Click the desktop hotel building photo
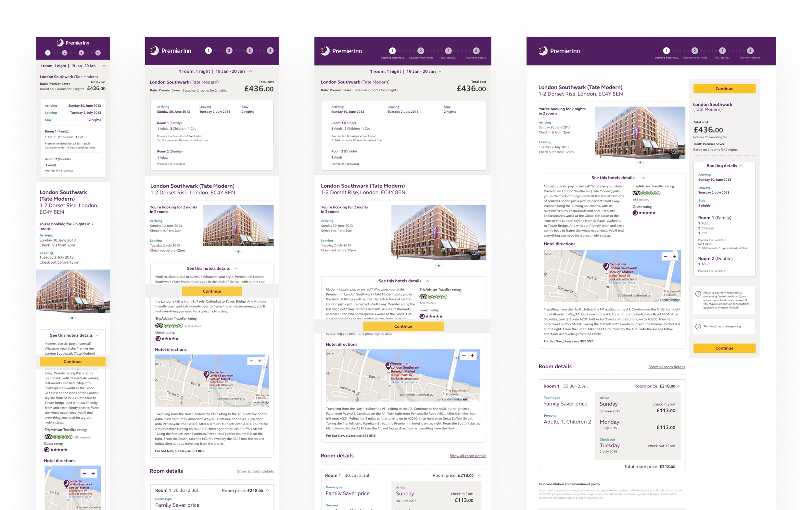 tap(640, 132)
